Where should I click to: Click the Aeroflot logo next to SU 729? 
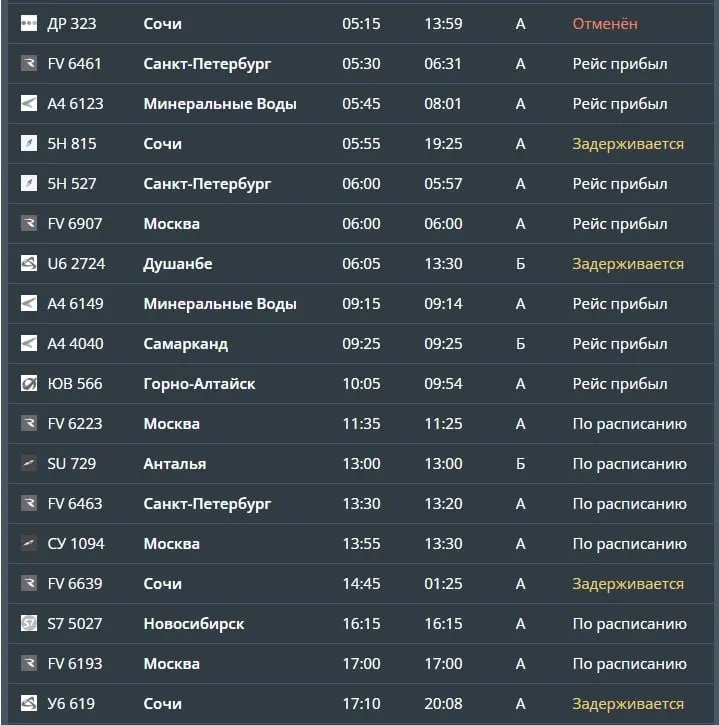29,463
